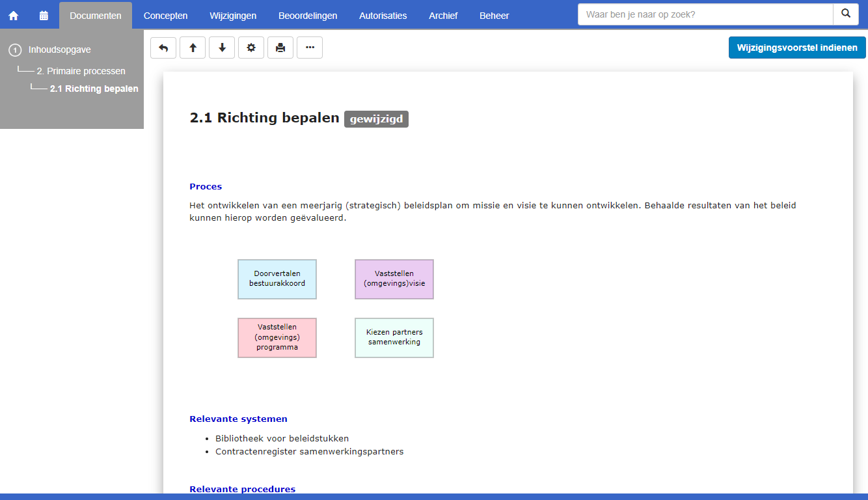Navigate down with the down arrow button

click(x=222, y=48)
